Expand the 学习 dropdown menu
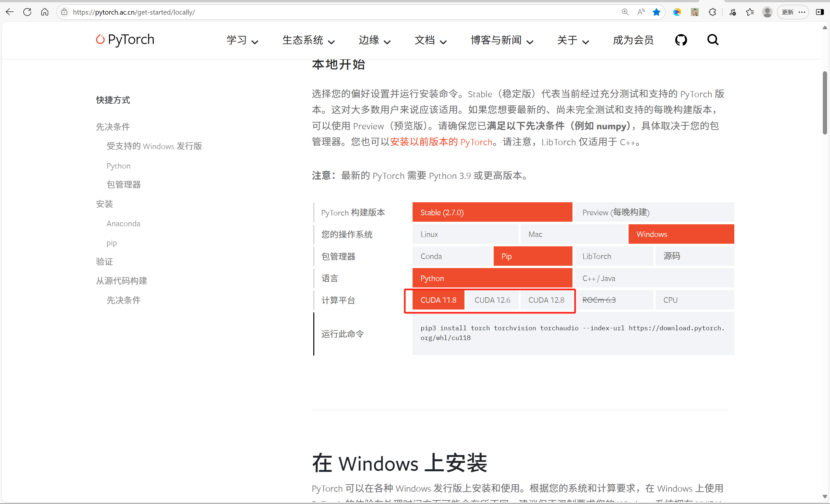Screen dimensions: 830x504 click(x=242, y=40)
